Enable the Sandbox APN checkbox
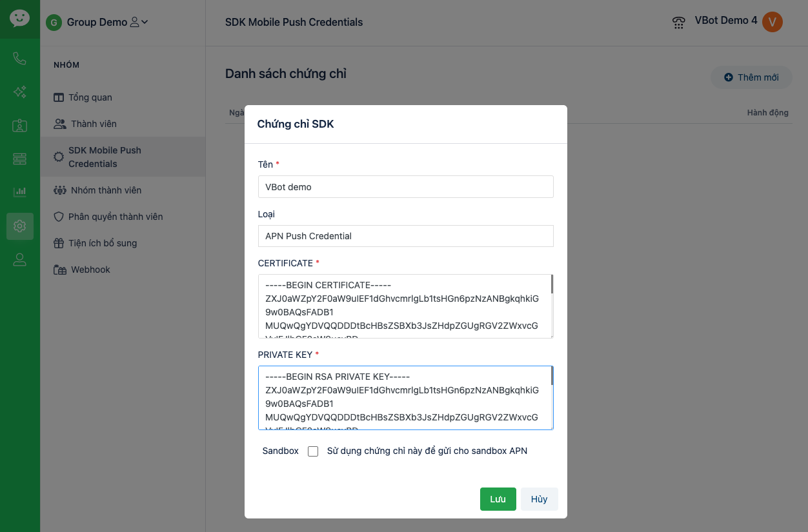Viewport: 808px width, 532px height. point(313,451)
